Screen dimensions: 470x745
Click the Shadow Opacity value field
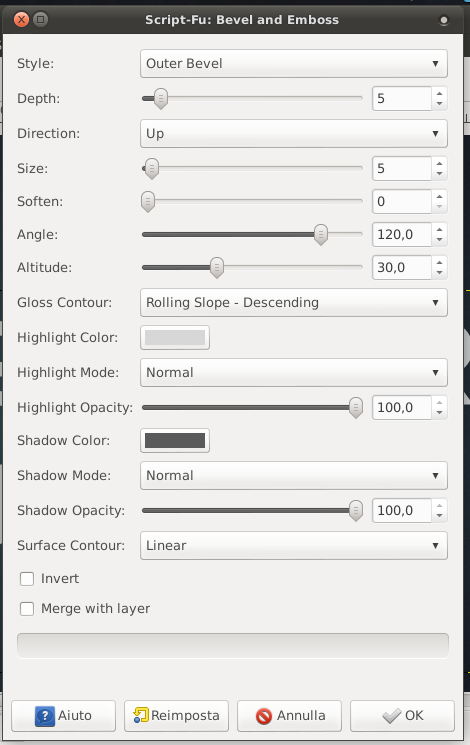[402, 510]
